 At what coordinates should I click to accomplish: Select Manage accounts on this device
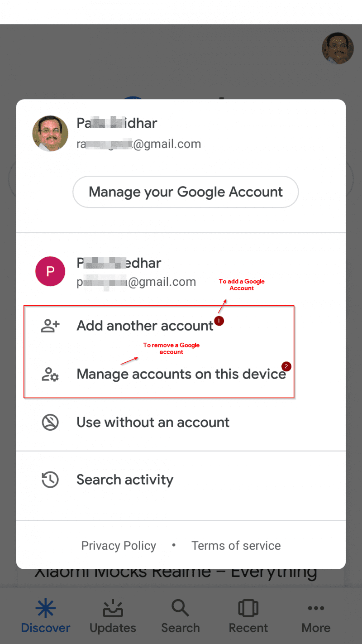coord(181,374)
